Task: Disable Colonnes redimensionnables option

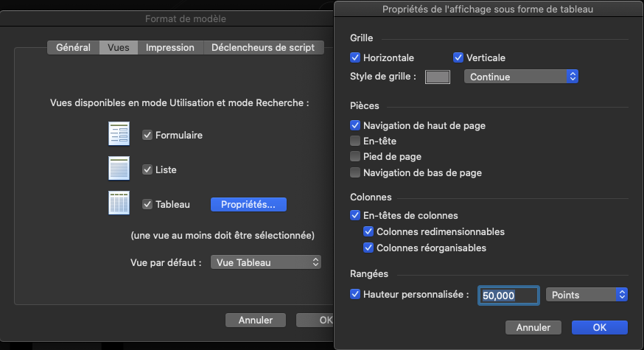Action: tap(369, 232)
